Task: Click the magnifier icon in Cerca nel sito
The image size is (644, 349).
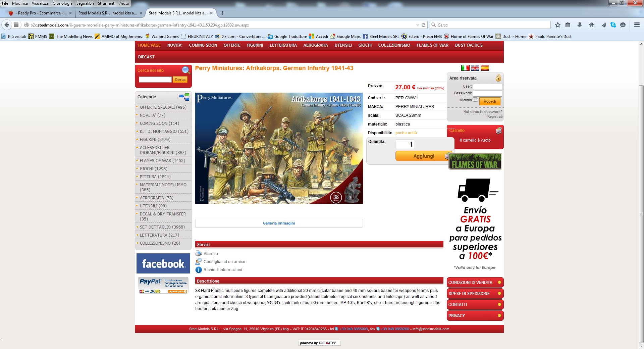Action: coord(186,70)
